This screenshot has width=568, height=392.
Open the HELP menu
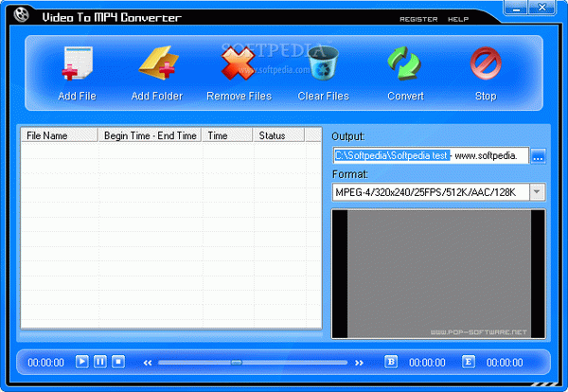[x=458, y=19]
